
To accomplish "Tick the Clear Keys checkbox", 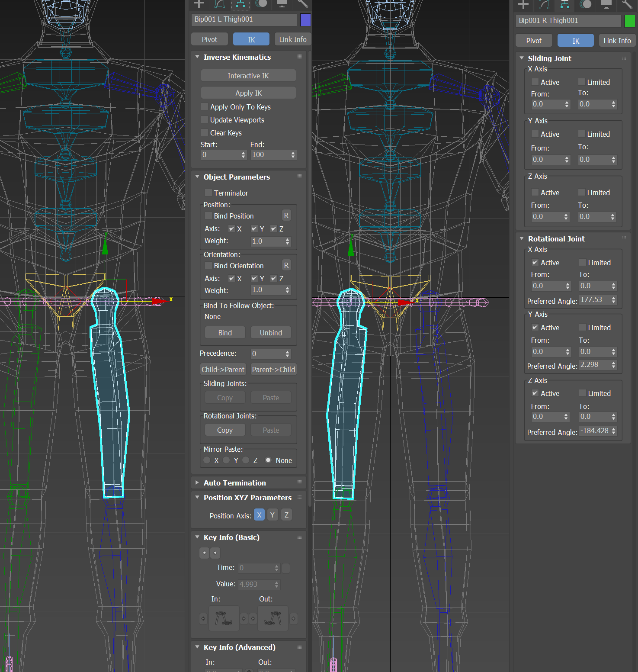I will click(x=205, y=132).
